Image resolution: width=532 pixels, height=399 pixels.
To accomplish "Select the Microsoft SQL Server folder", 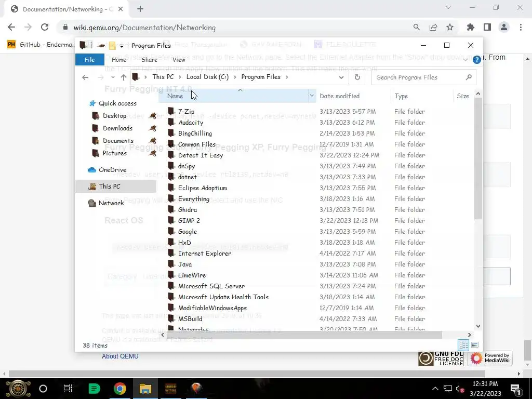I will 211,286.
